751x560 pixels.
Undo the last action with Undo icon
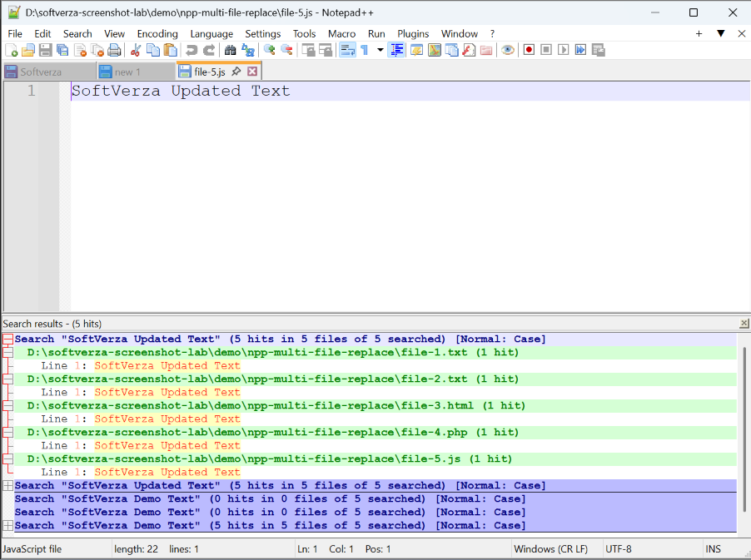191,50
